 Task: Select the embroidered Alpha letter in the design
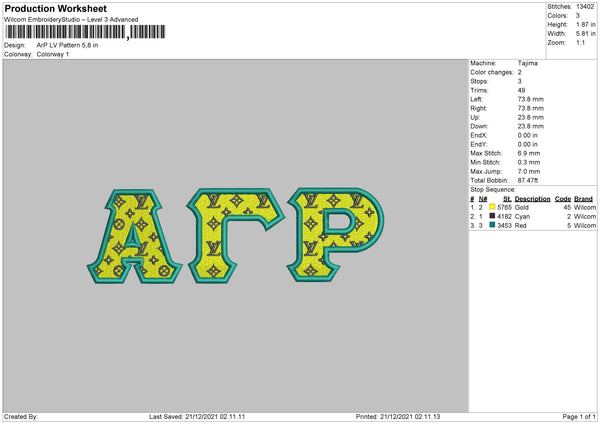(x=134, y=236)
